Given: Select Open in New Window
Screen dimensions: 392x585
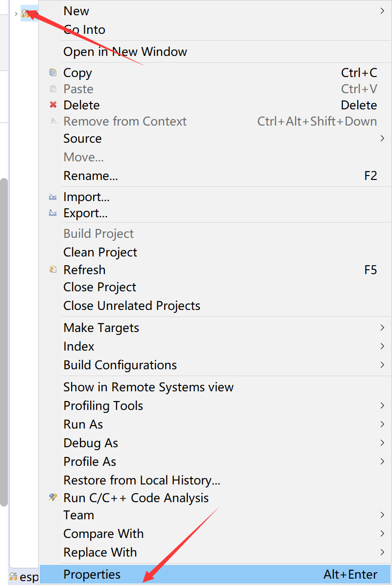Looking at the screenshot, I should click(125, 51).
